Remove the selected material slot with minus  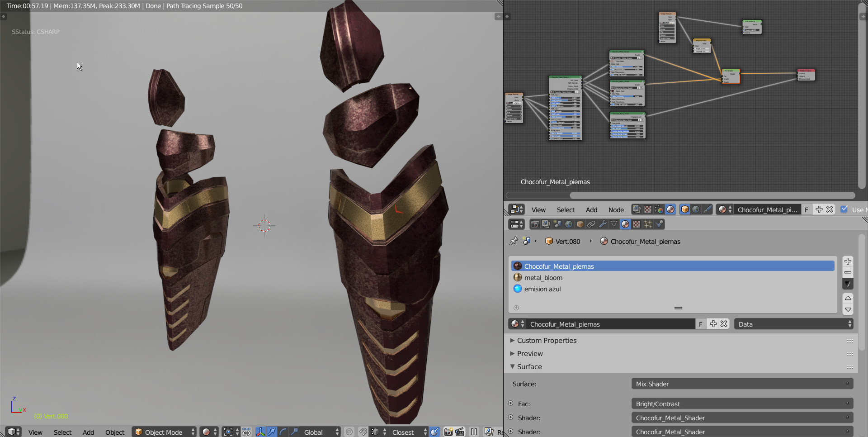pyautogui.click(x=848, y=272)
